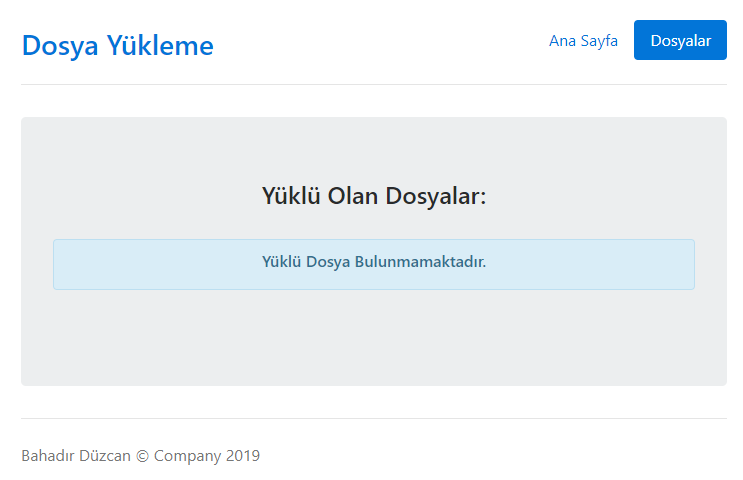Click empty gray panel area below alert
743x480 pixels.
tap(373, 340)
